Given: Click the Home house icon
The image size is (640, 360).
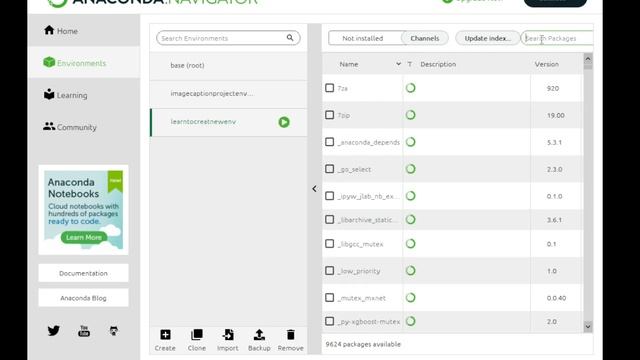Looking at the screenshot, I should 49,30.
